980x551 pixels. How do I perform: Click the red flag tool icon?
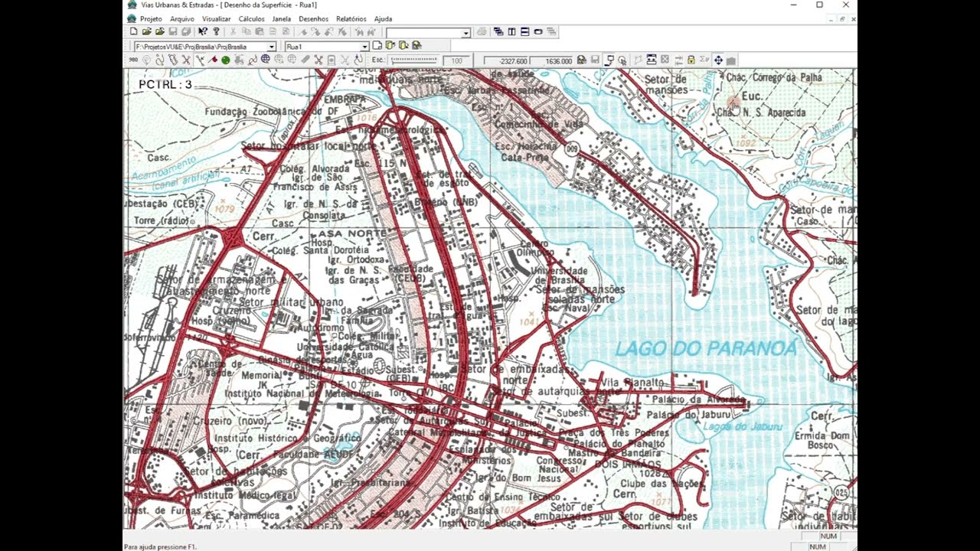(x=214, y=60)
